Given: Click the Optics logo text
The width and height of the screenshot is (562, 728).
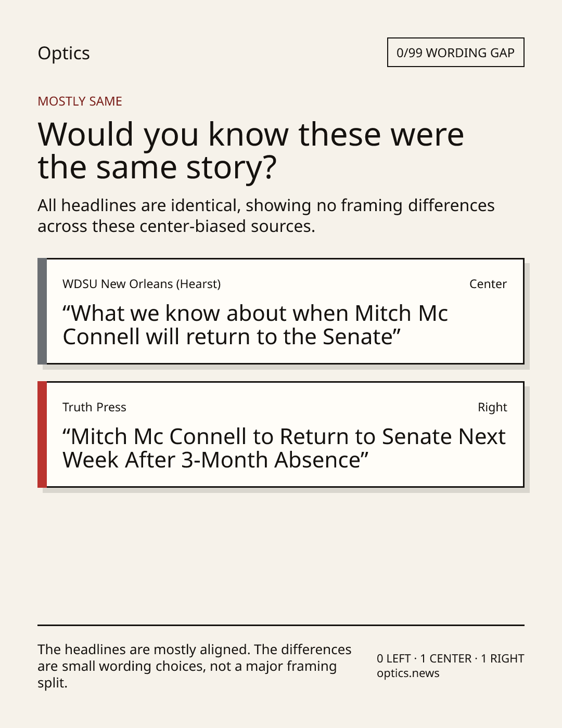Looking at the screenshot, I should (63, 53).
